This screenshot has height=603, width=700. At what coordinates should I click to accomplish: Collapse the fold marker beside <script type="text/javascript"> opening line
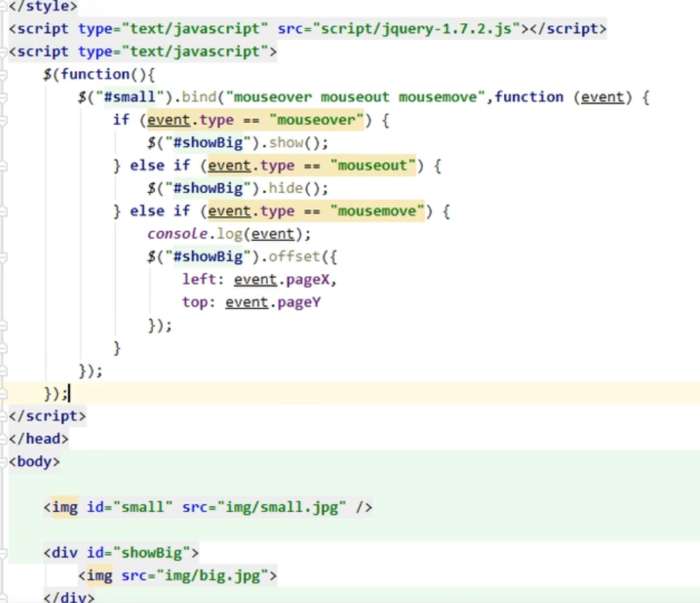3,52
